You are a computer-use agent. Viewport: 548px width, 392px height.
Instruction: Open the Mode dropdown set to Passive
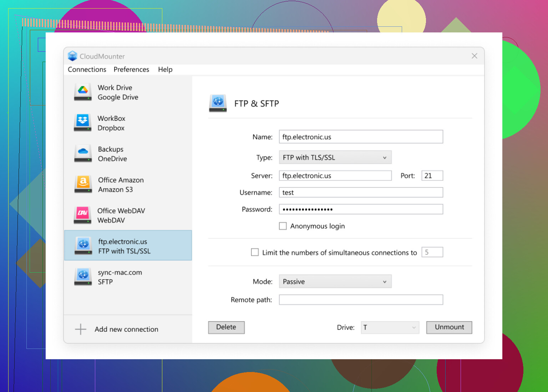point(335,282)
